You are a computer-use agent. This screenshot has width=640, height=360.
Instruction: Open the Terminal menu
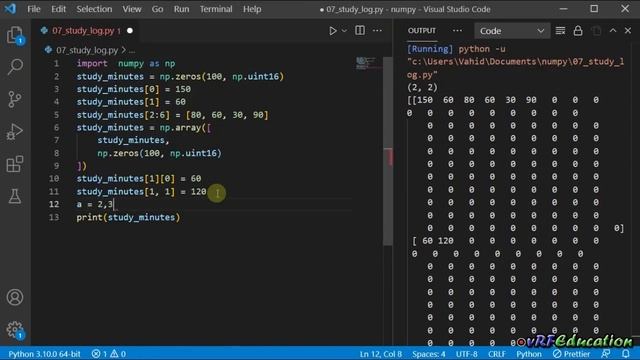pos(216,9)
